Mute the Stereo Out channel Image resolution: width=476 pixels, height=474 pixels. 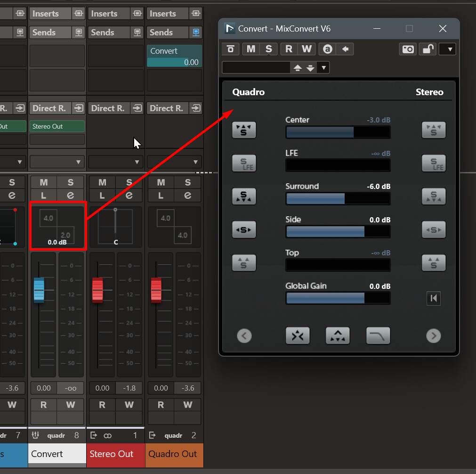102,182
